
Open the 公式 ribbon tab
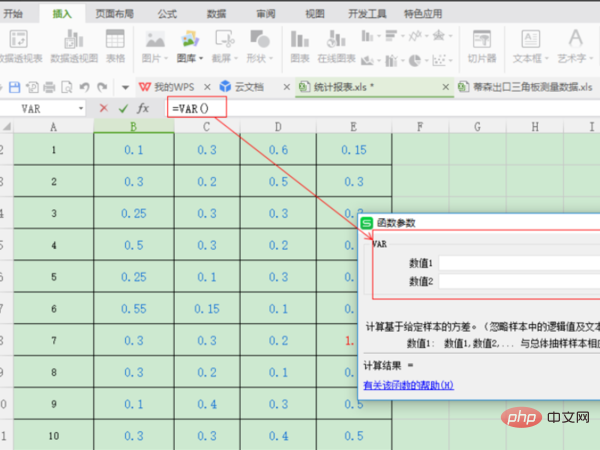click(x=167, y=14)
